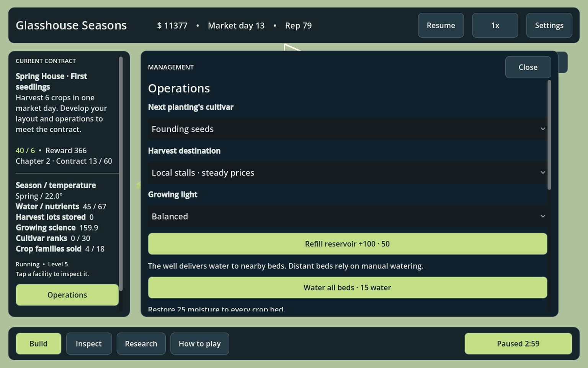This screenshot has height=368, width=588.
Task: Expand the Harvest destination dropdown
Action: tap(347, 172)
